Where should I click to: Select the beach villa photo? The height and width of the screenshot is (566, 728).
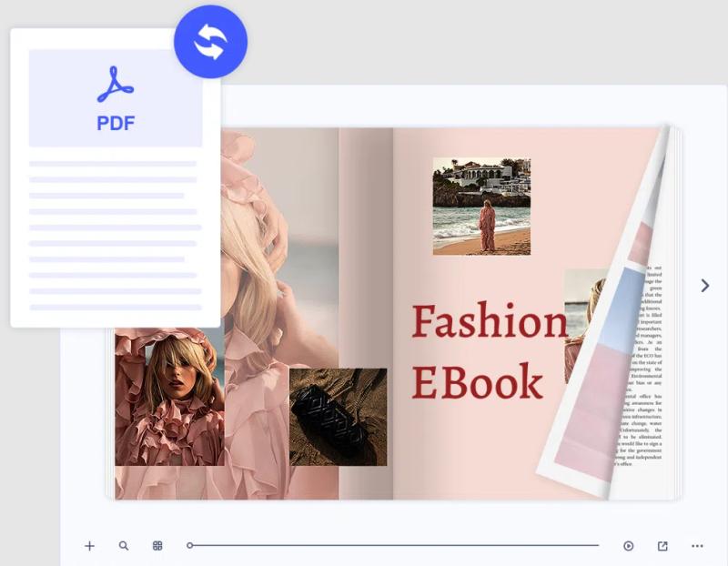pyautogui.click(x=480, y=206)
